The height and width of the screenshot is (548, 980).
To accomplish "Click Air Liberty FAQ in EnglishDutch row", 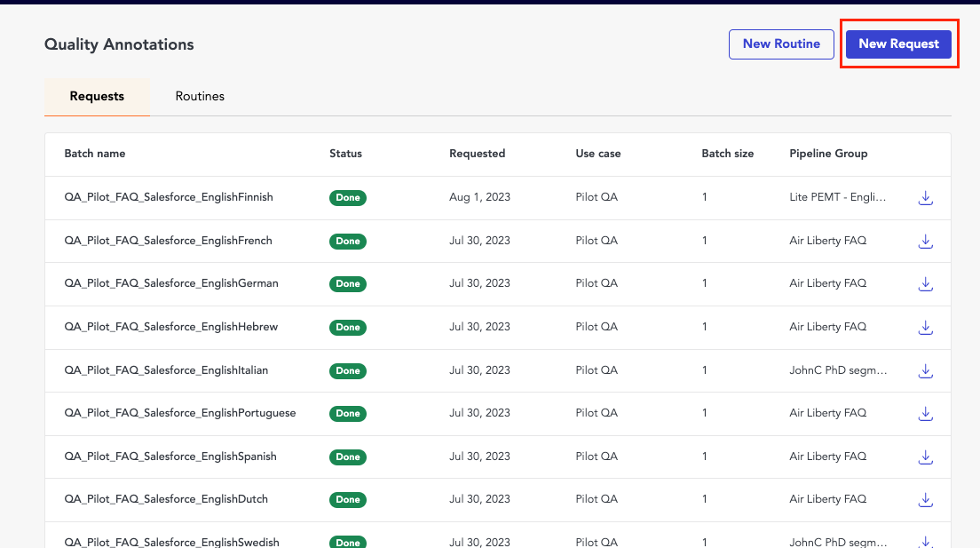I will (828, 498).
